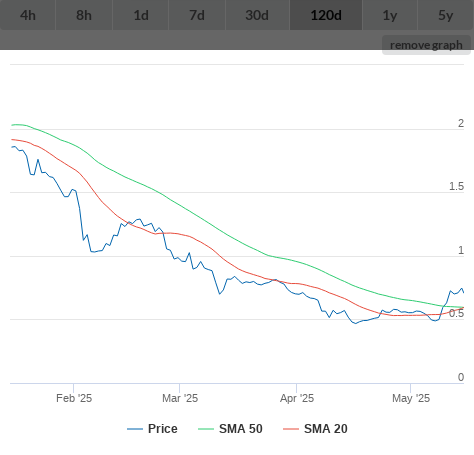Select the 7d time range tab
The height and width of the screenshot is (455, 474).
(197, 15)
